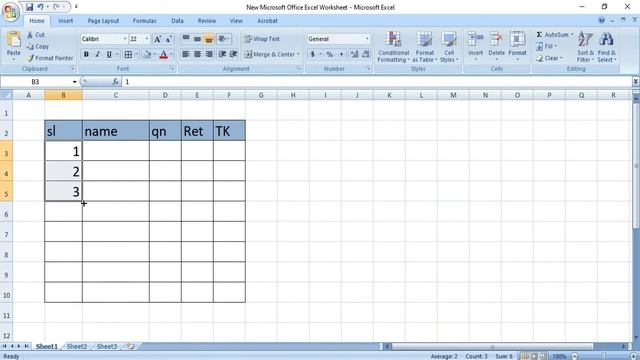Apply the borders button

tap(128, 54)
